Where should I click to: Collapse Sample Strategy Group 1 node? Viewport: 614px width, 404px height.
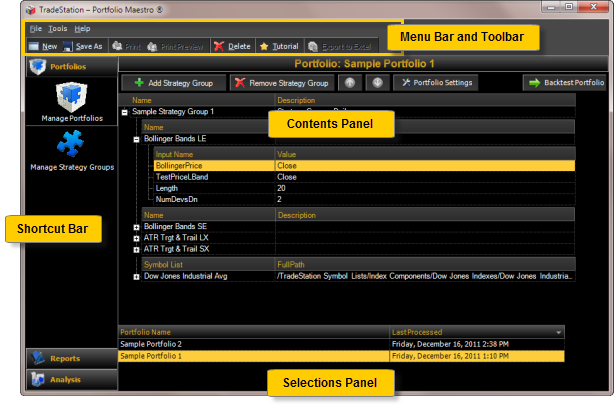[x=125, y=112]
